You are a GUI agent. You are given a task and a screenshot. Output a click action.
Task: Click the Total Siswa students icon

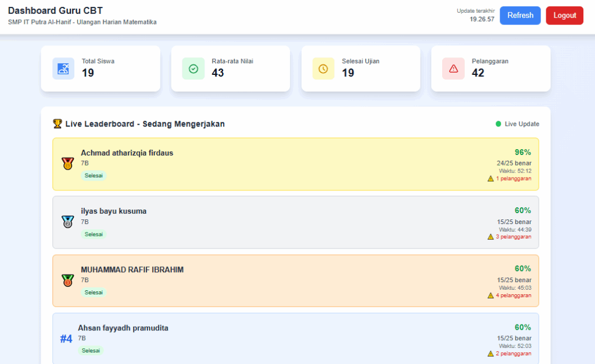coord(63,69)
